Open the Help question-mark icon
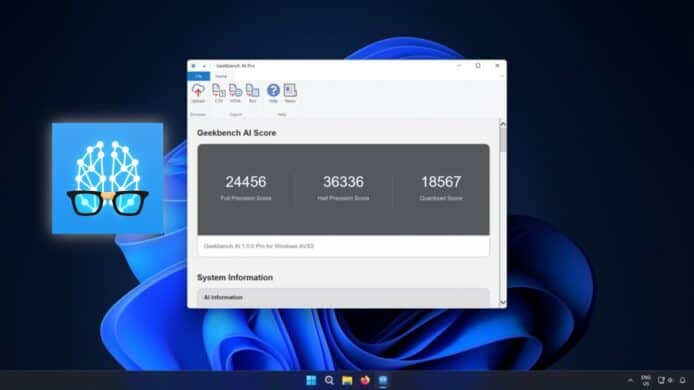Screen dimensions: 694x390 pos(273,93)
